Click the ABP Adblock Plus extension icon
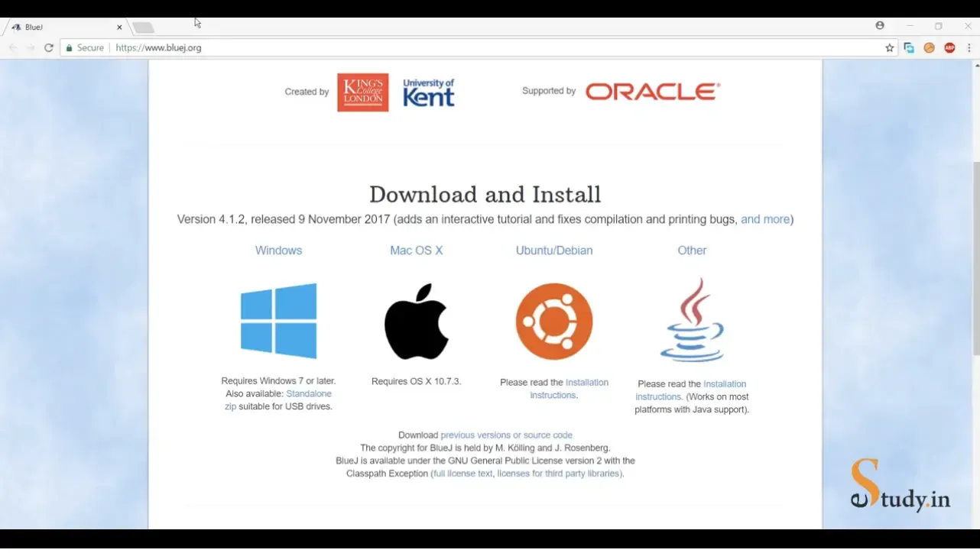The image size is (980, 553). coord(949,48)
